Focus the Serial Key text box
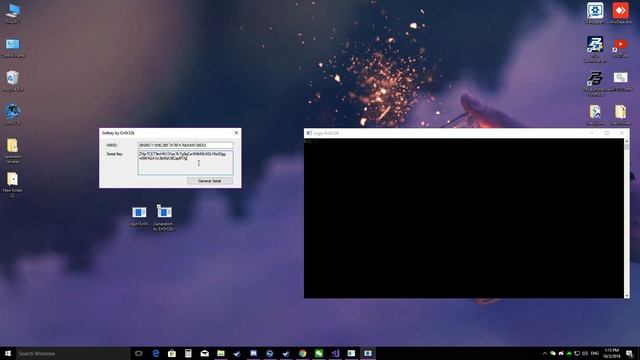The width and height of the screenshot is (640, 360). [185, 162]
